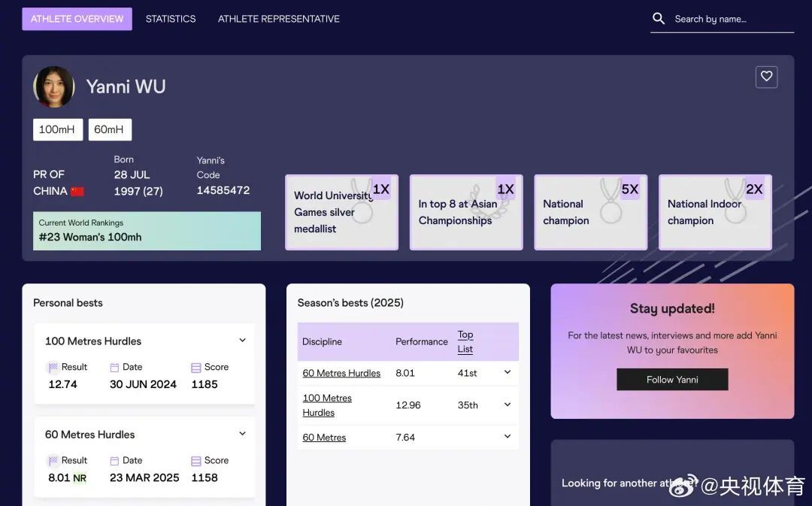The height and width of the screenshot is (506, 812).
Task: Select the 60mH discipline tag
Action: point(109,129)
